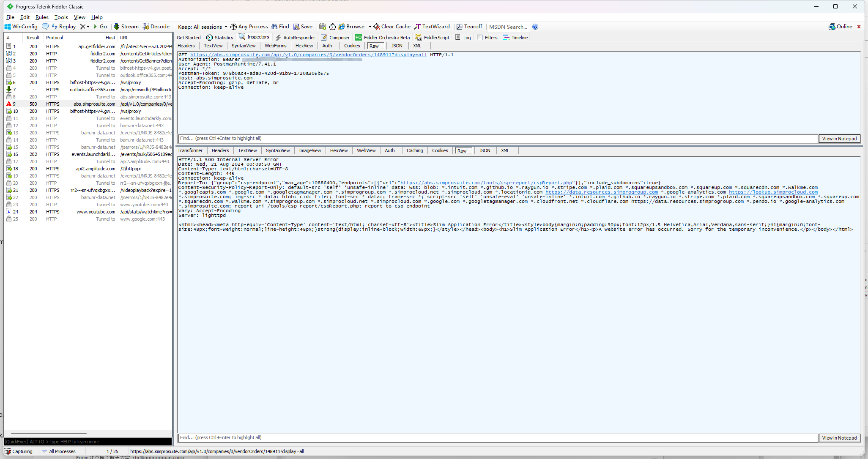Click the Remove (X) sessions icon
Screen dimensions: 868x459
point(82,27)
